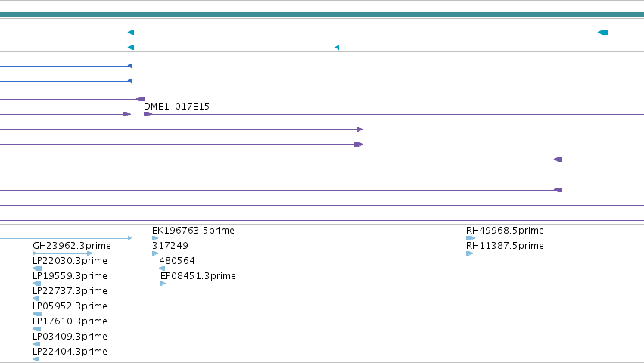The image size is (644, 363).
Task: Click the arrow glyph under RH11387.5prime
Action: [469, 253]
